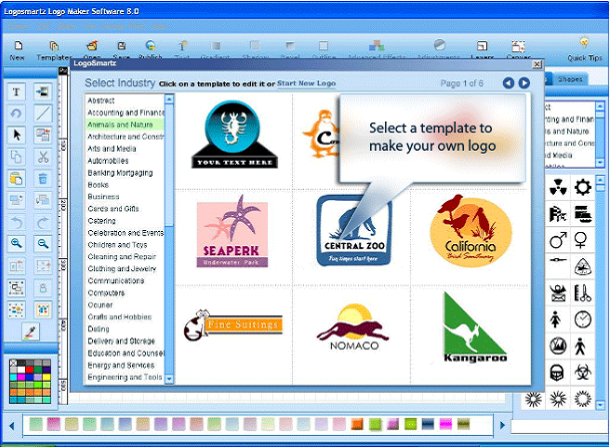Select Abstract industry category
This screenshot has width=615, height=447.
101,101
